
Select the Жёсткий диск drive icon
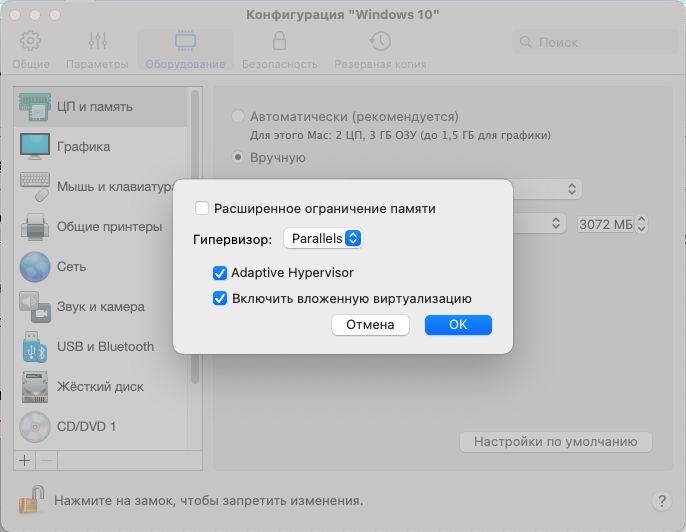tap(35, 387)
